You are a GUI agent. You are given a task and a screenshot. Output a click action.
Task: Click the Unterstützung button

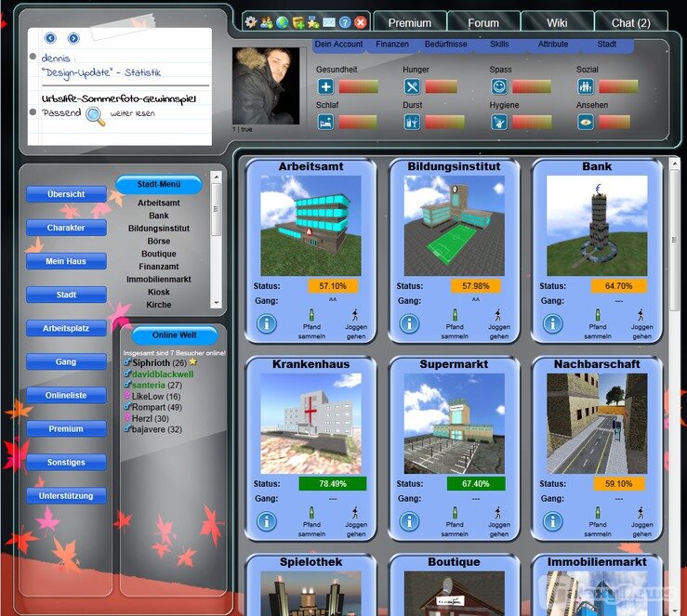(66, 495)
